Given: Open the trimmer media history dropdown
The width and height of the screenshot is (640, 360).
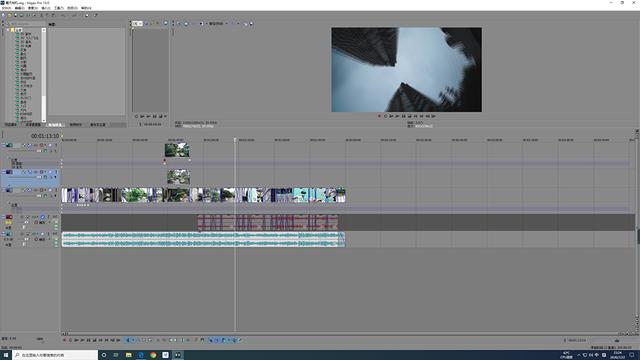Looking at the screenshot, I should point(137,23).
